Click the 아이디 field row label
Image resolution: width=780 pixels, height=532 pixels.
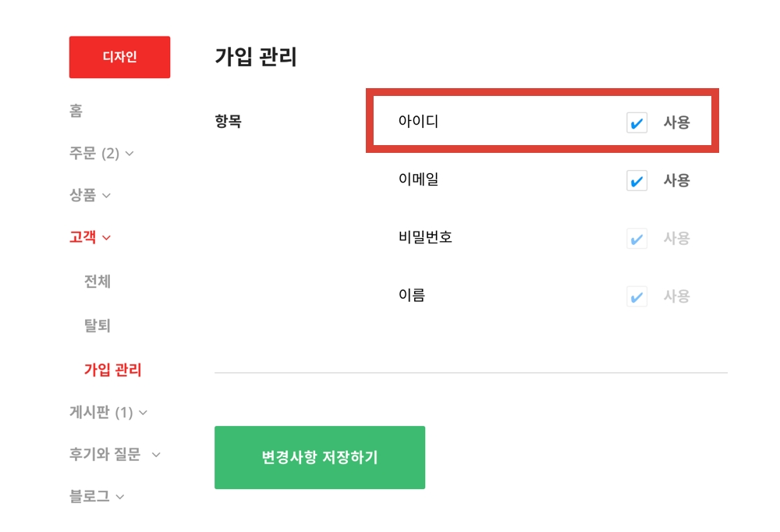(x=418, y=122)
